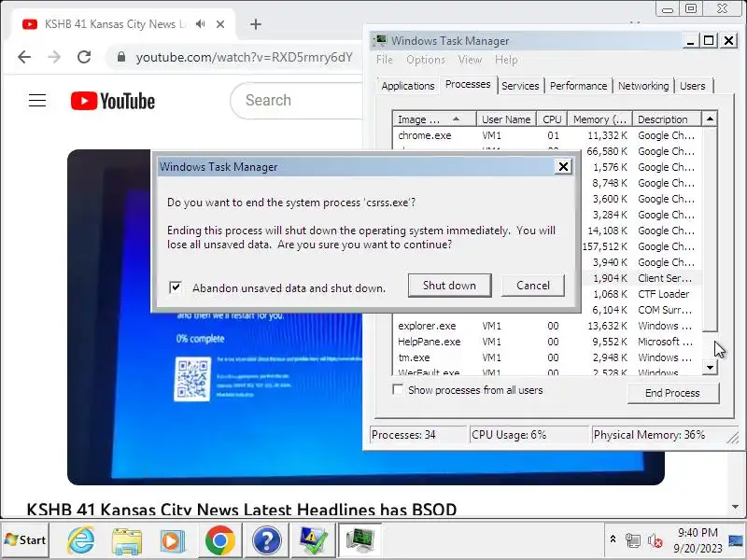
Task: Show hidden system tray icons
Action: click(x=613, y=539)
